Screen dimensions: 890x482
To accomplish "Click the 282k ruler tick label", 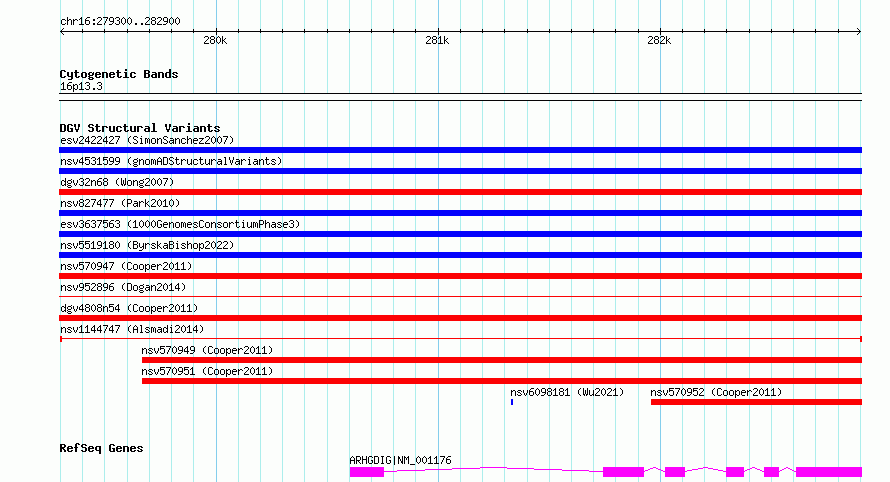I will [x=659, y=40].
